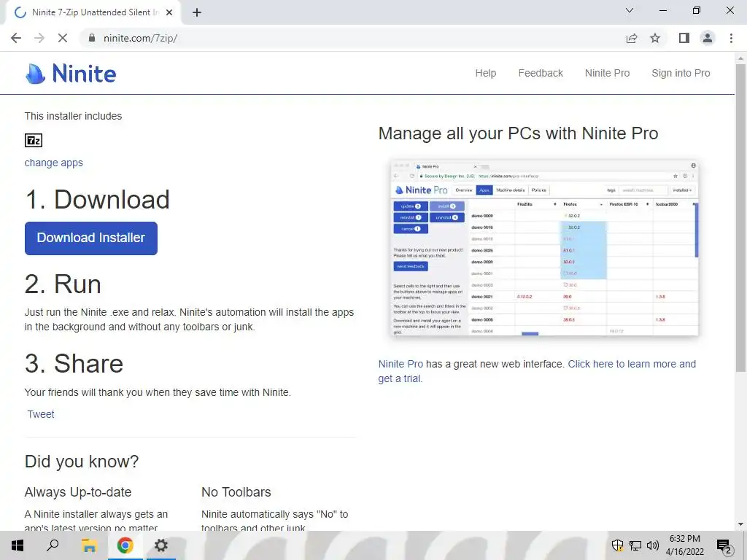
Task: Open File Explorer from the taskbar
Action: tap(89, 545)
